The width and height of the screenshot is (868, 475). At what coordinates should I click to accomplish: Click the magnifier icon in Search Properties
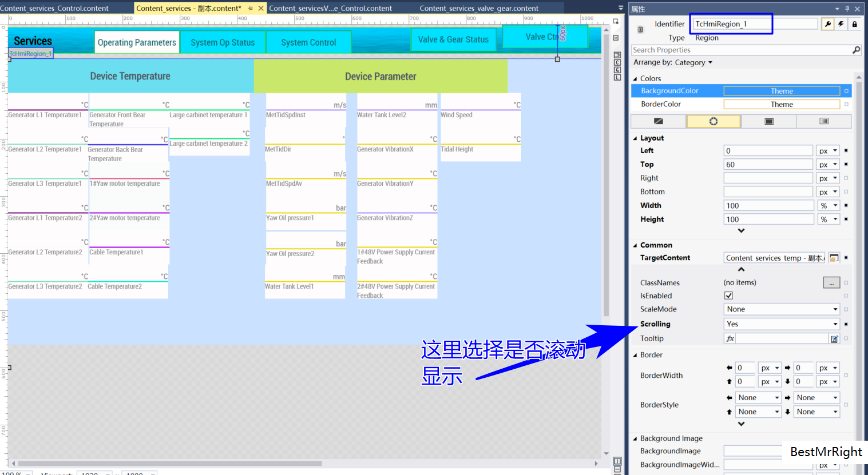tap(857, 50)
